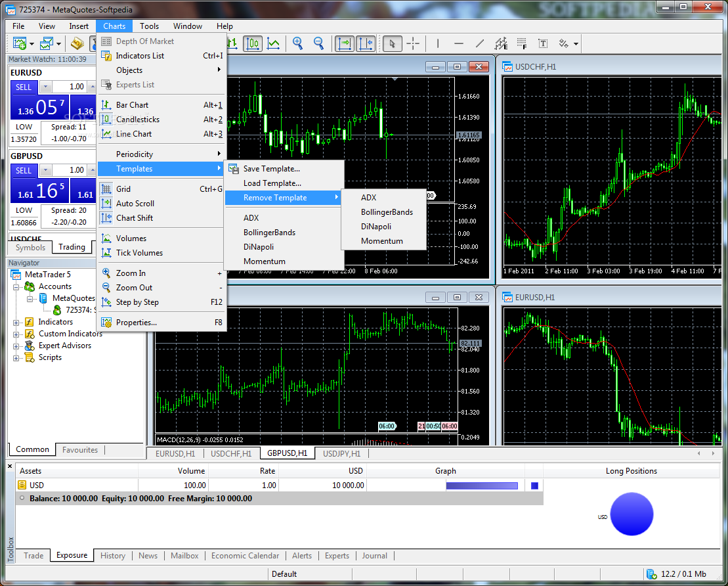The height and width of the screenshot is (586, 728).
Task: Select the vertical line drawing tool
Action: click(x=438, y=43)
